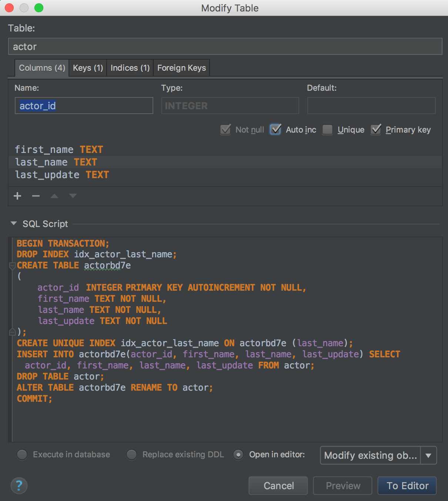448x501 pixels.
Task: Click the empty Default value field
Action: pos(371,106)
